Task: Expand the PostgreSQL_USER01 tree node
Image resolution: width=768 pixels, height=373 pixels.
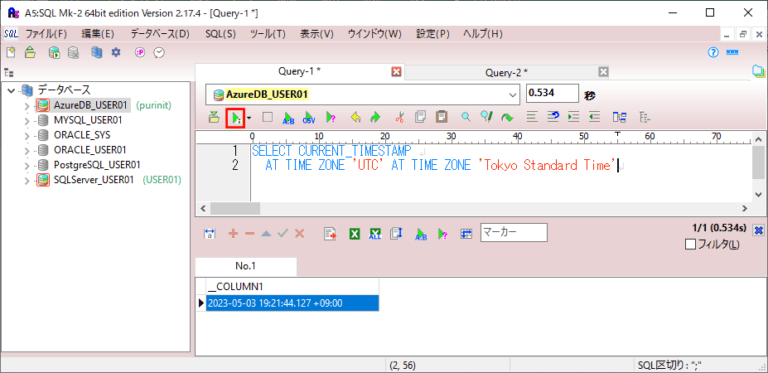Action: [27, 165]
